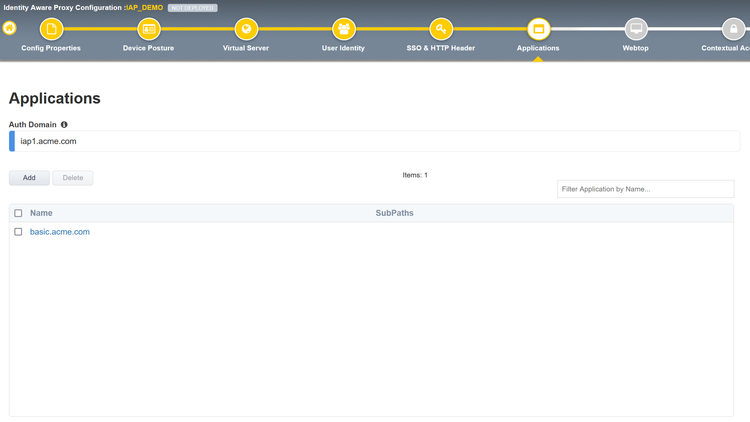Image resolution: width=750 pixels, height=422 pixels.
Task: Click the NOT DEPLOYED status badge
Action: (x=193, y=8)
